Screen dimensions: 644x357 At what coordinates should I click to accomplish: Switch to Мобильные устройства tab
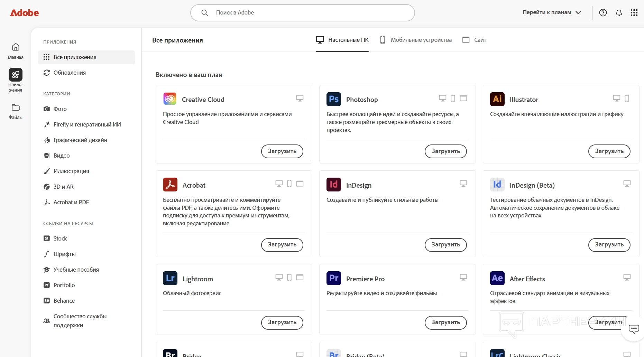point(416,40)
